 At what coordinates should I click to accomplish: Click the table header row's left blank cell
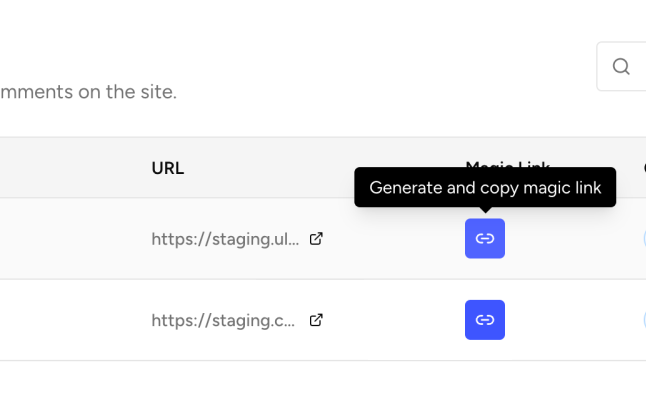[x=60, y=168]
